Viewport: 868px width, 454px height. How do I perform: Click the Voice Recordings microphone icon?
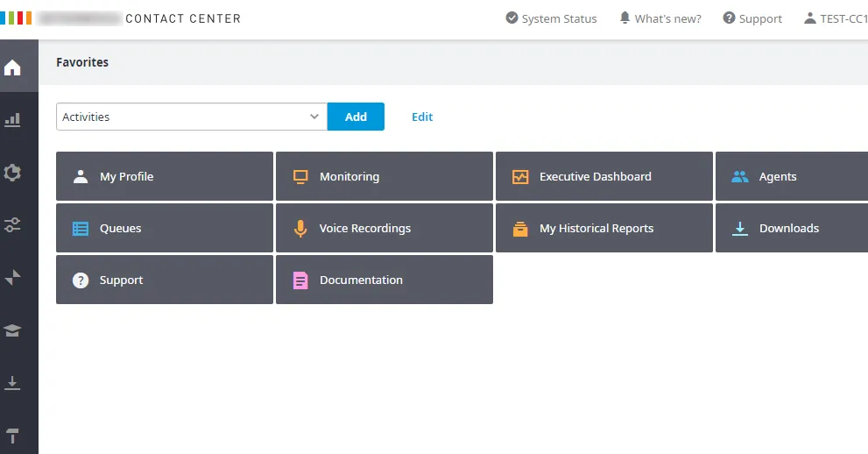[x=300, y=228]
